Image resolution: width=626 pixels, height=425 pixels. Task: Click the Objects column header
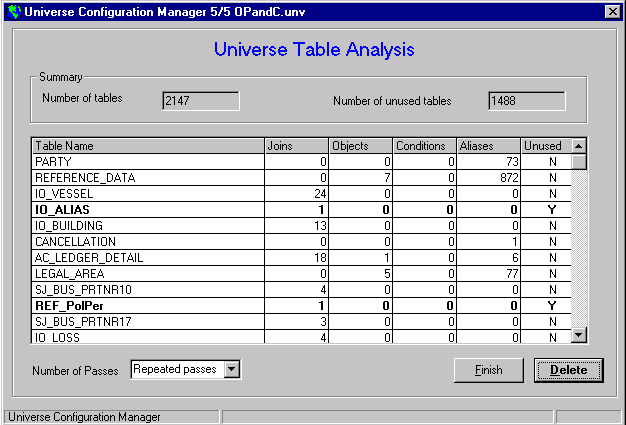click(x=359, y=145)
